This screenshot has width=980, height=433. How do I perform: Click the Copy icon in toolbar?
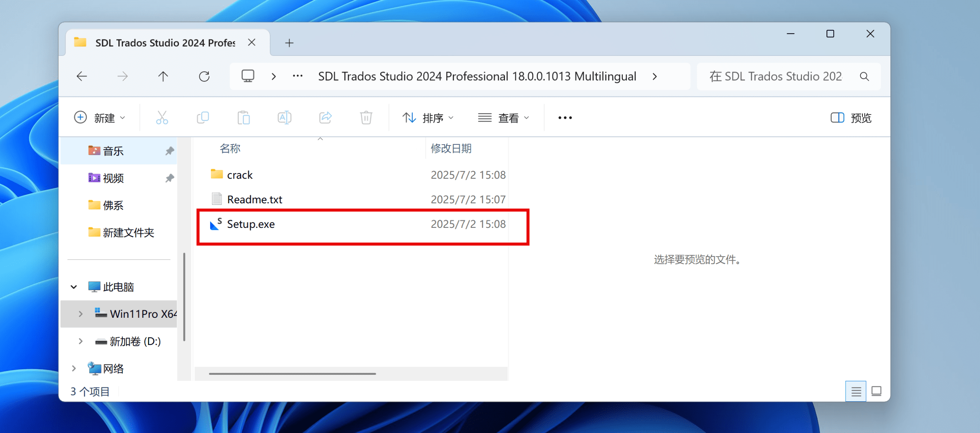[203, 118]
